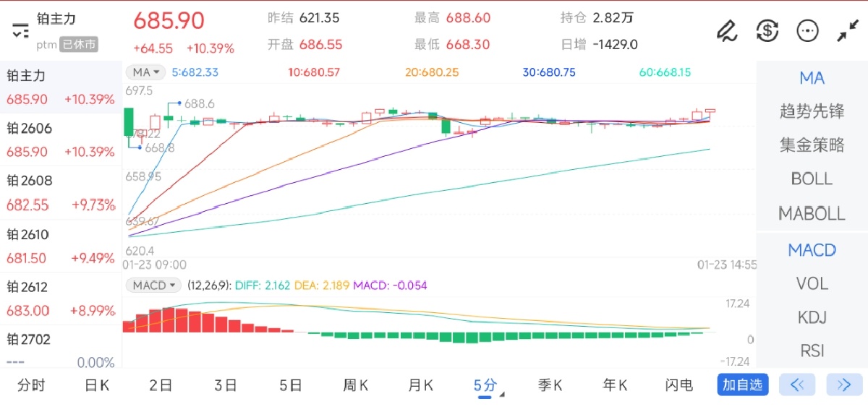Switch to the 分时 chart tab

30,385
